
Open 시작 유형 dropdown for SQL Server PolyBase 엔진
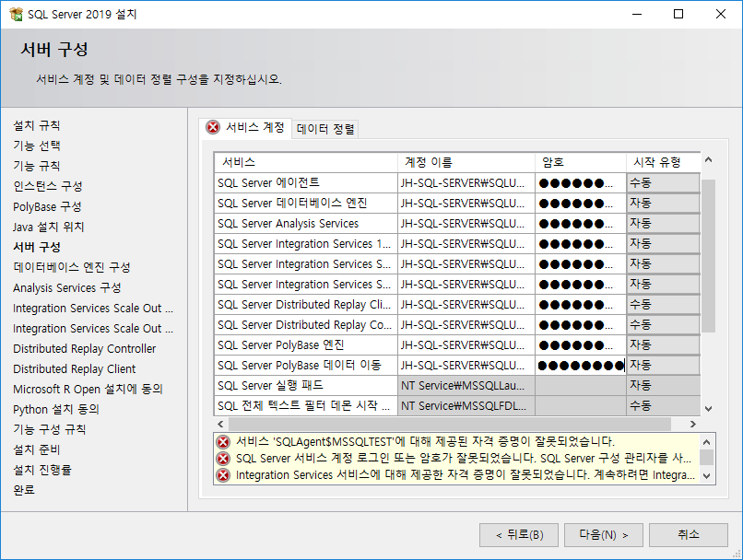coord(664,345)
